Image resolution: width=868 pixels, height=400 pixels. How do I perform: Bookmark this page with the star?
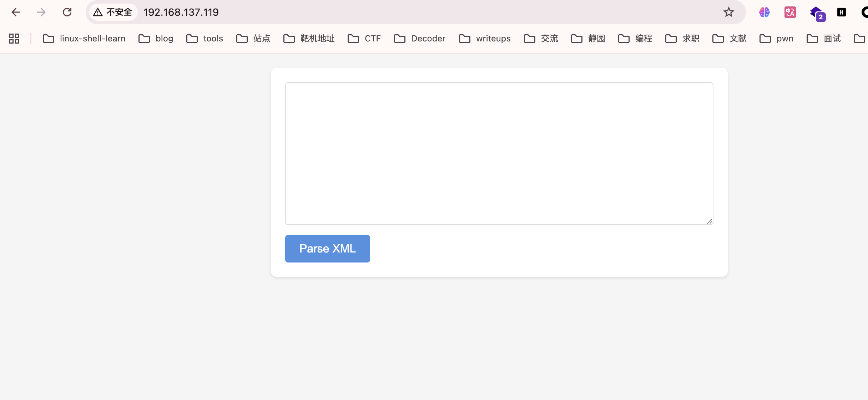[x=728, y=12]
